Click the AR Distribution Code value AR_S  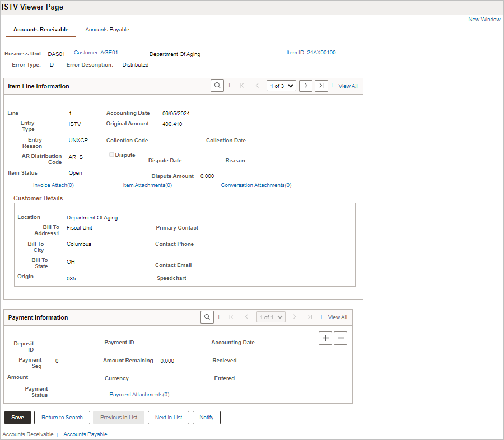76,157
